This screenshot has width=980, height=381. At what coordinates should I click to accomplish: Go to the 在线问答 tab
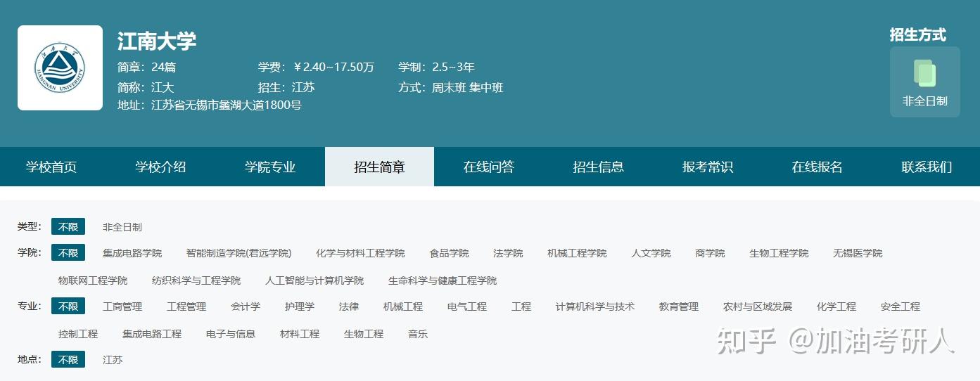pos(489,167)
